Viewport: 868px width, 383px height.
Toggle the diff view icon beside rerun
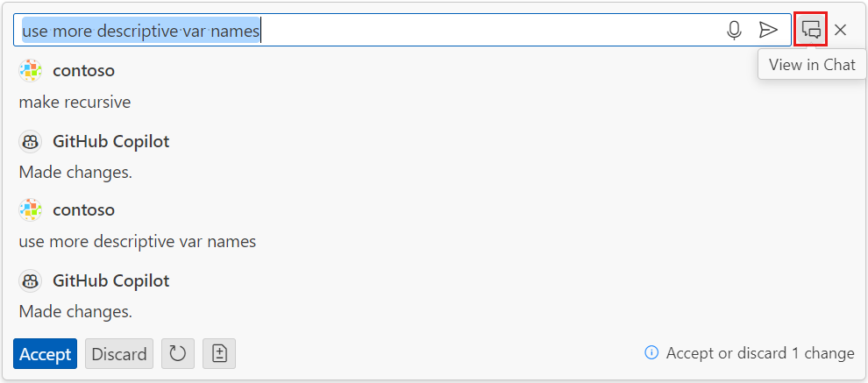click(219, 354)
